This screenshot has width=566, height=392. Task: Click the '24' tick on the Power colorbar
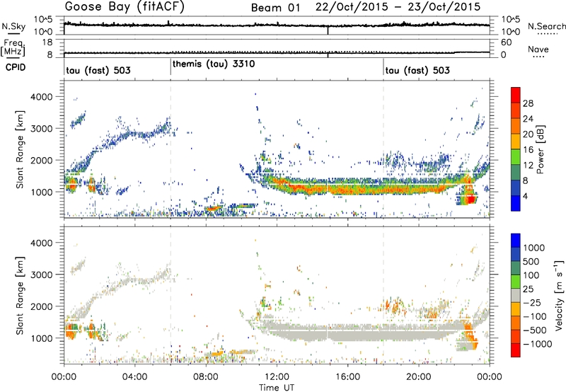(528, 119)
